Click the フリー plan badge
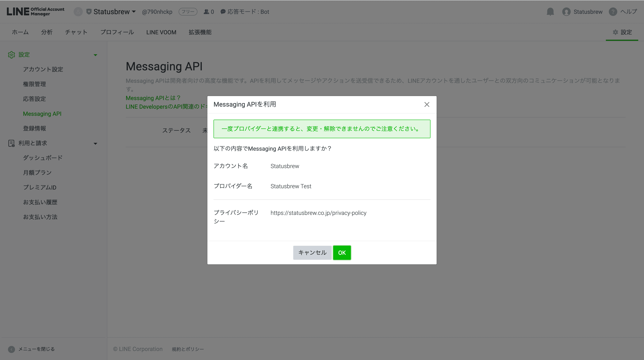644x360 pixels. coord(188,12)
